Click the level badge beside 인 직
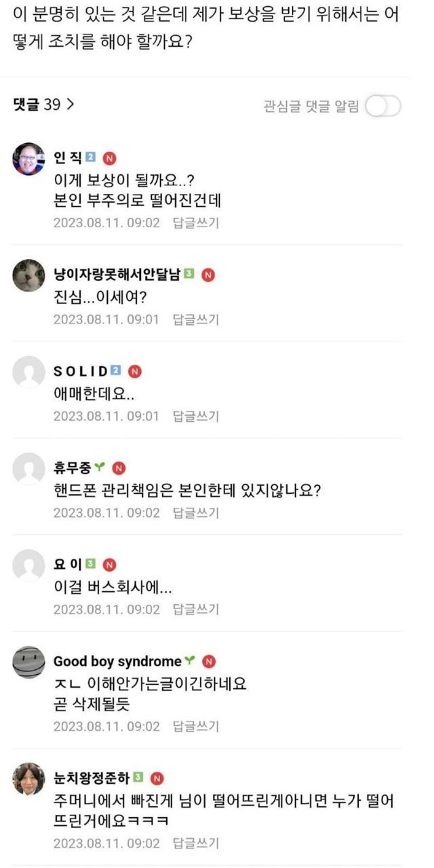 point(91,158)
